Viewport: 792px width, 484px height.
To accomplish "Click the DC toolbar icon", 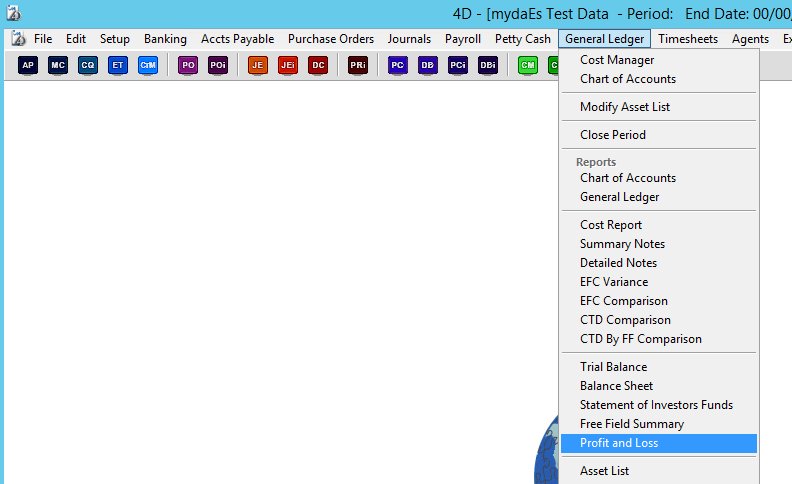I will point(318,65).
